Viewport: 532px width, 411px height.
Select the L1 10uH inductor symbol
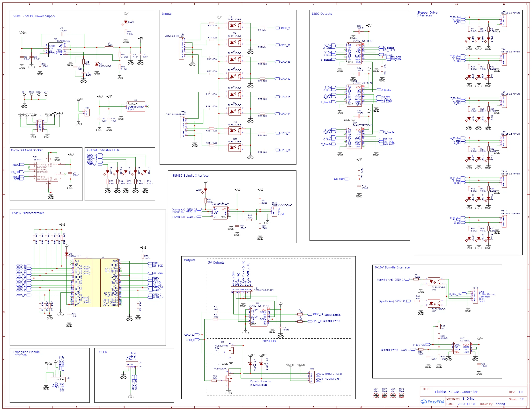109,47
